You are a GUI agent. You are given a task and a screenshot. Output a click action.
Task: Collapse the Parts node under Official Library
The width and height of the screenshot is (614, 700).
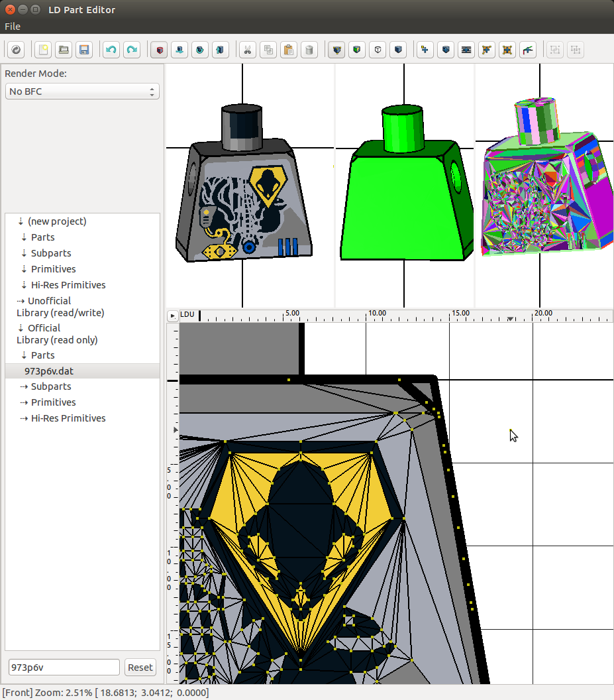[x=24, y=355]
